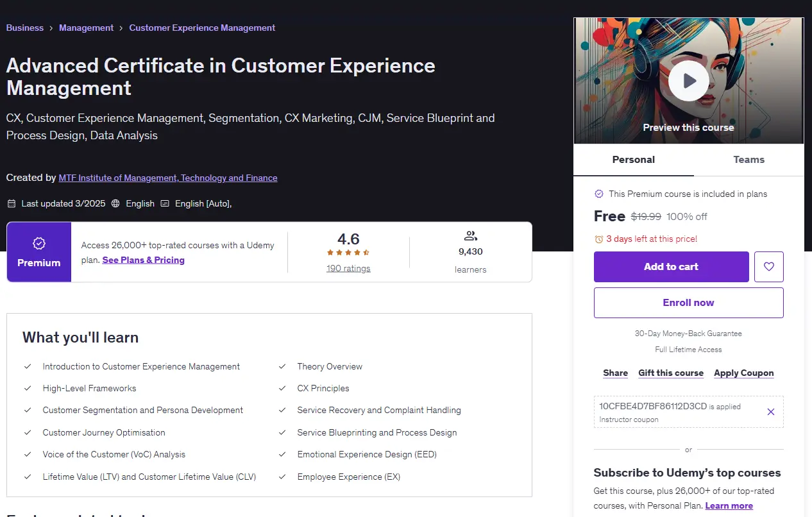
Task: Click the last updated badge icon
Action: [11, 203]
